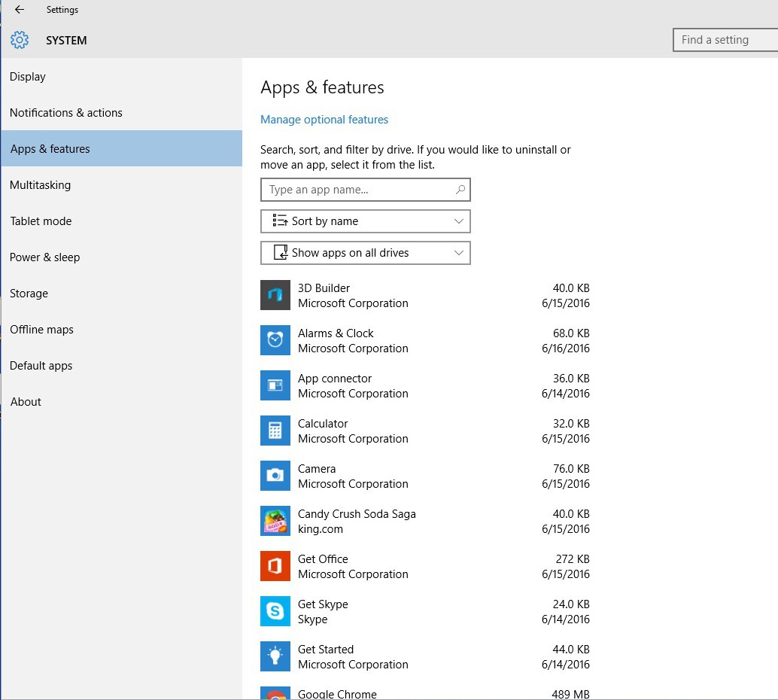
Task: Select the Alarms & Clock entry
Action: pyautogui.click(x=425, y=340)
